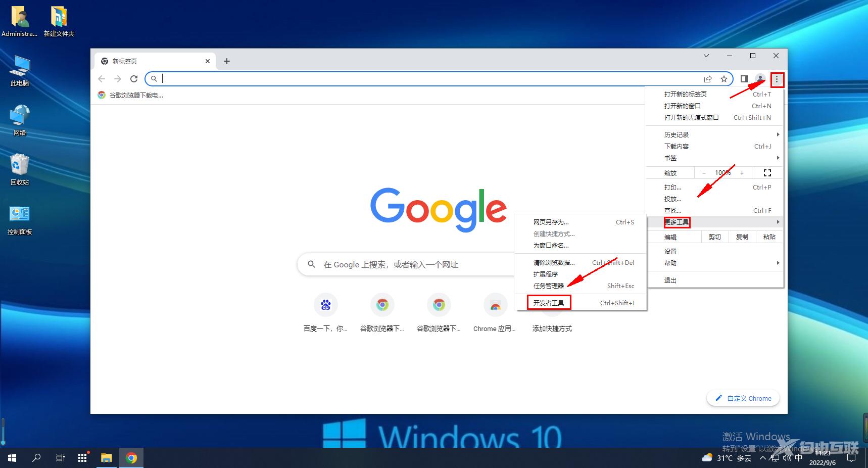Screen dimensions: 868x468
Task: Select the 新标签页 tab
Action: coord(154,61)
